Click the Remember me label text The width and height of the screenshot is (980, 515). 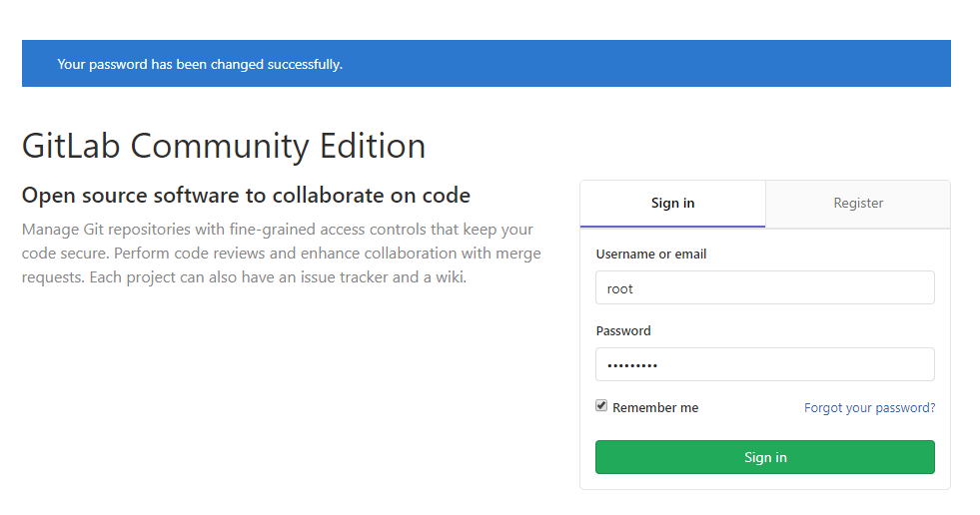coord(655,408)
